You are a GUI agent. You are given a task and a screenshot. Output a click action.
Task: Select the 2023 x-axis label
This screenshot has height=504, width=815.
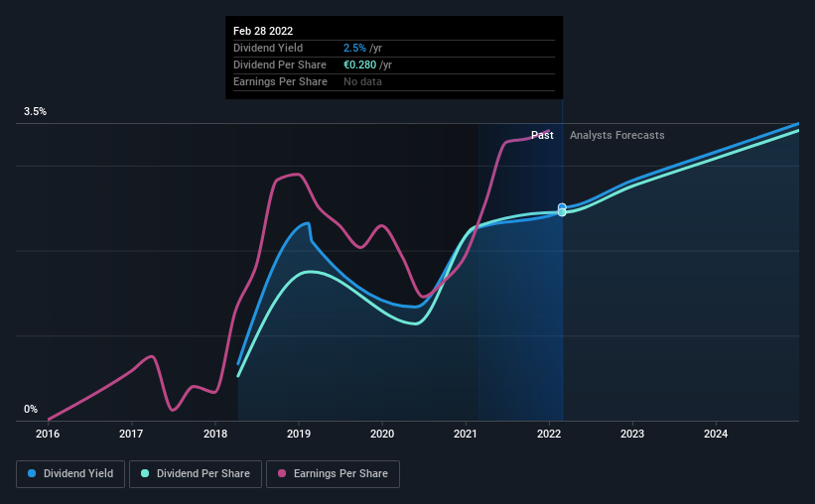(x=632, y=434)
